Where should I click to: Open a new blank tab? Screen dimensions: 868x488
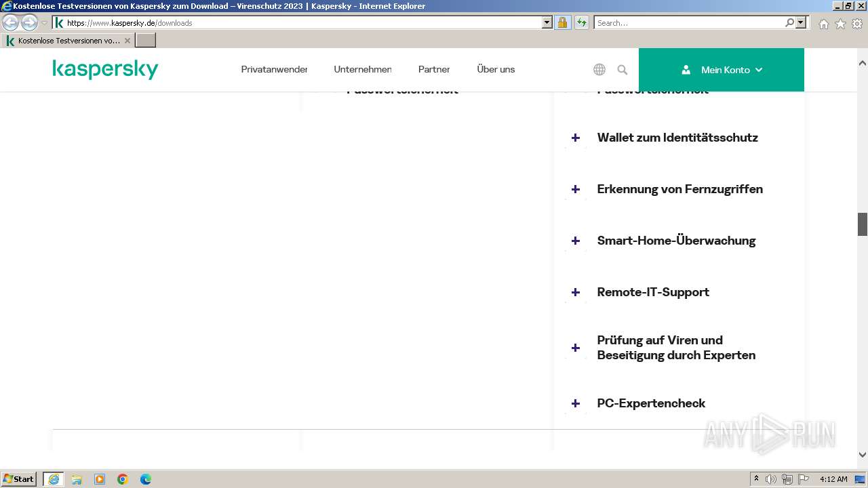coord(146,41)
